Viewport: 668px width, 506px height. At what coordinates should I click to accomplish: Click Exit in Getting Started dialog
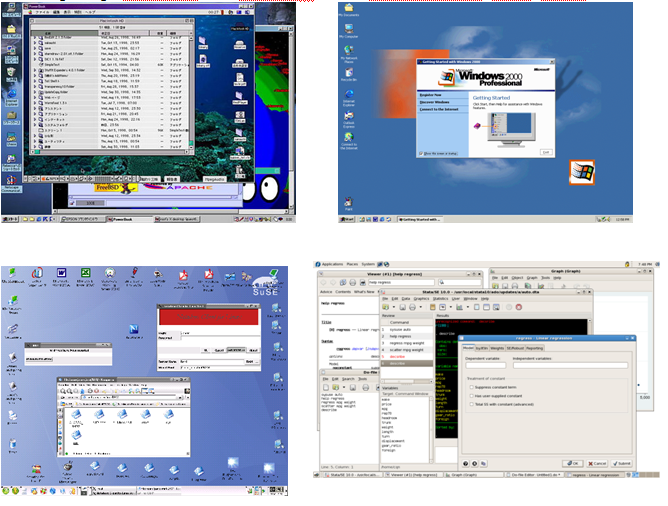click(546, 152)
